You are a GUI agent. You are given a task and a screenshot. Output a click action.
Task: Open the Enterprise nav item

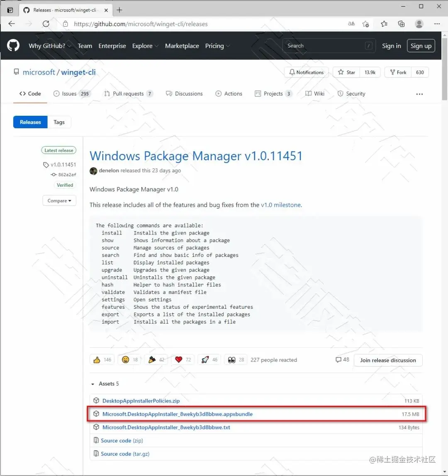[x=112, y=46]
